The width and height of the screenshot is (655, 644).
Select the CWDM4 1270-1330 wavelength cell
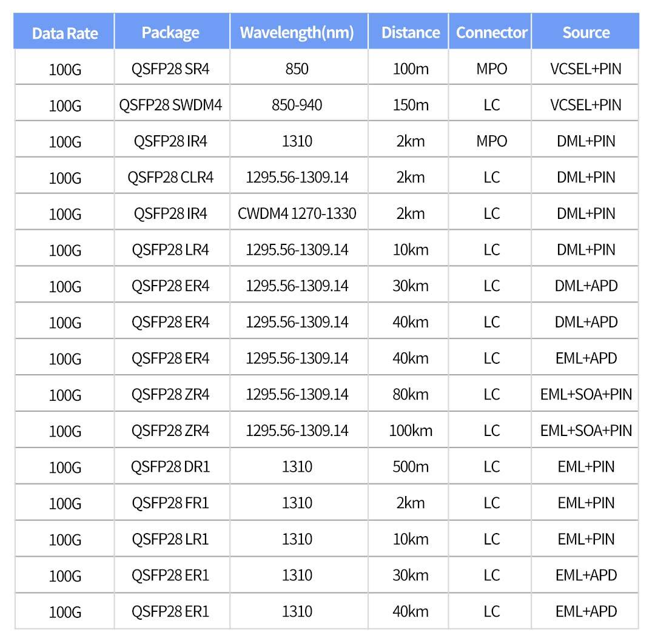(297, 213)
